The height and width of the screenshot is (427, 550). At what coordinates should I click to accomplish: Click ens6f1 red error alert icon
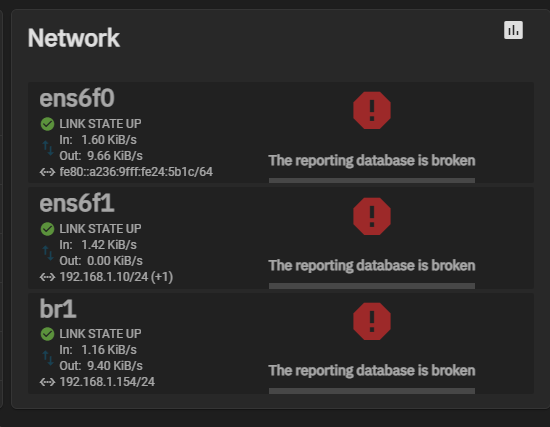(x=372, y=216)
